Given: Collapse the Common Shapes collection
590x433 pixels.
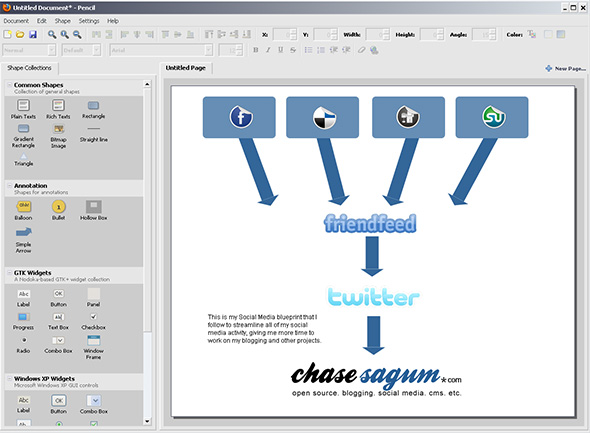Looking at the screenshot, I should (x=10, y=85).
